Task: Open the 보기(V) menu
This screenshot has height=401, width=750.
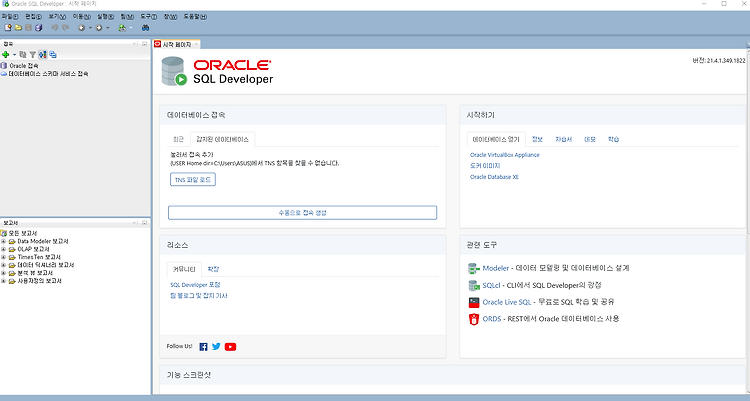Action: (57, 17)
